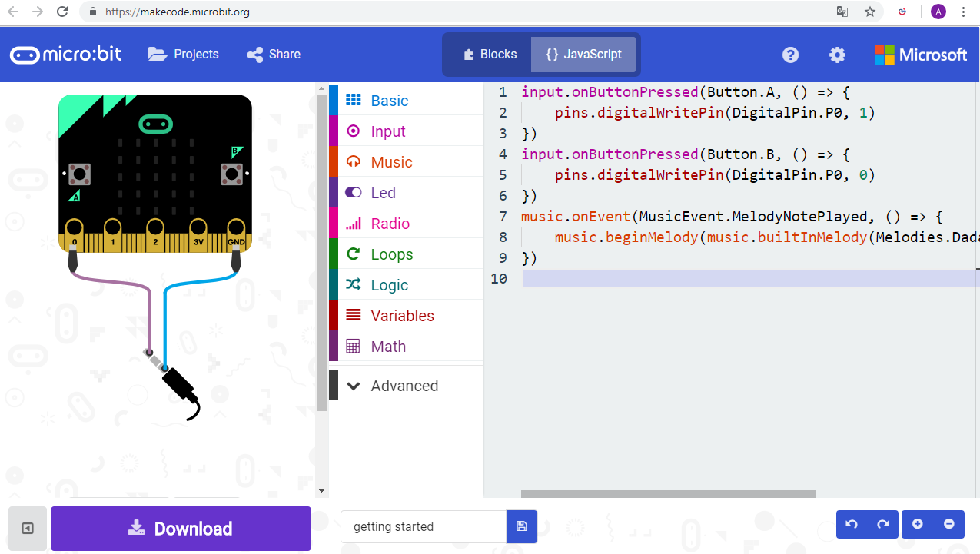Click the simulator scrollbar down arrow
This screenshot has height=554, width=980.
tap(322, 491)
